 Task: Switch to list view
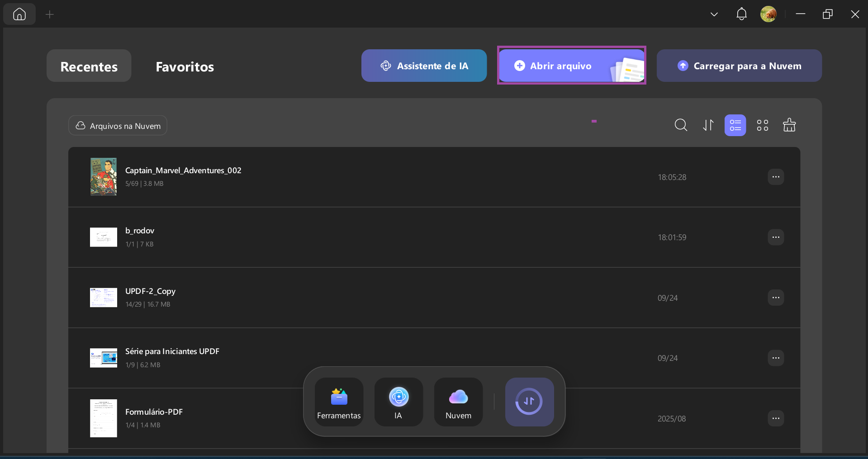pos(735,125)
